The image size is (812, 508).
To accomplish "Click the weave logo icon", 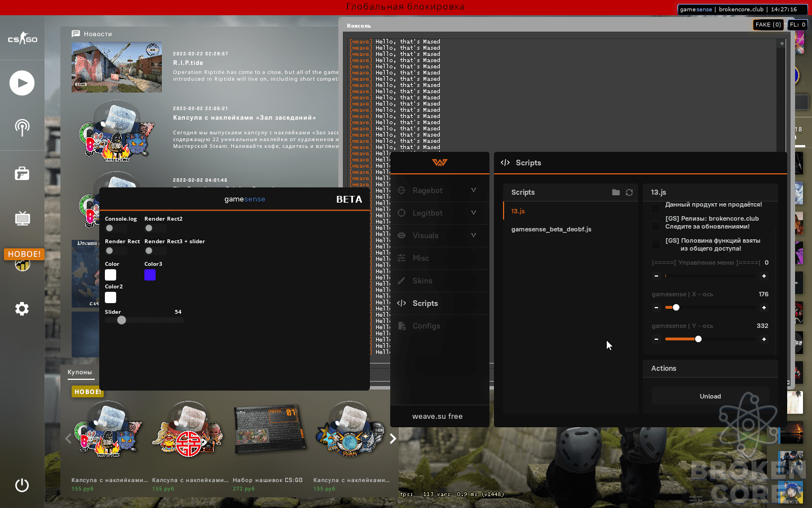I will point(440,163).
